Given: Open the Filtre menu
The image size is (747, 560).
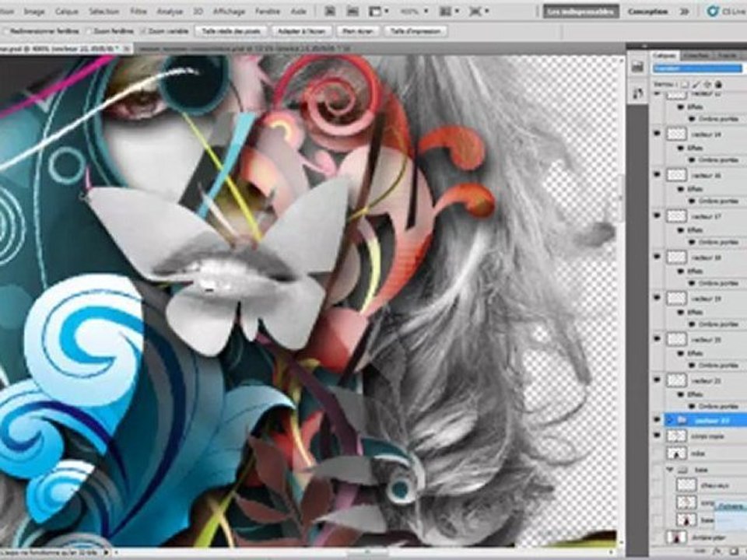Looking at the screenshot, I should pyautogui.click(x=139, y=11).
